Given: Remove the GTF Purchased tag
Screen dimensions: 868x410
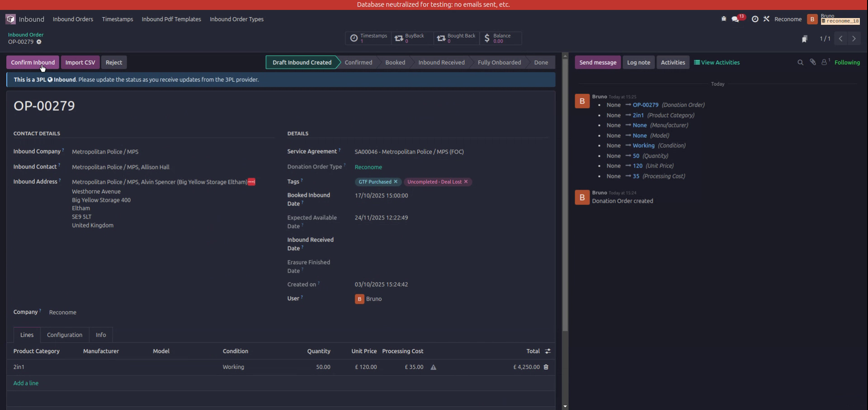Looking at the screenshot, I should coord(396,182).
